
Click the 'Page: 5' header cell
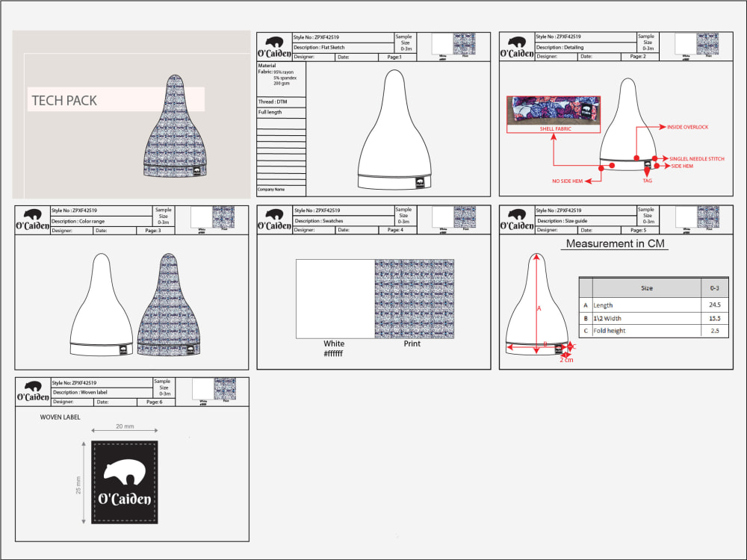pyautogui.click(x=640, y=230)
